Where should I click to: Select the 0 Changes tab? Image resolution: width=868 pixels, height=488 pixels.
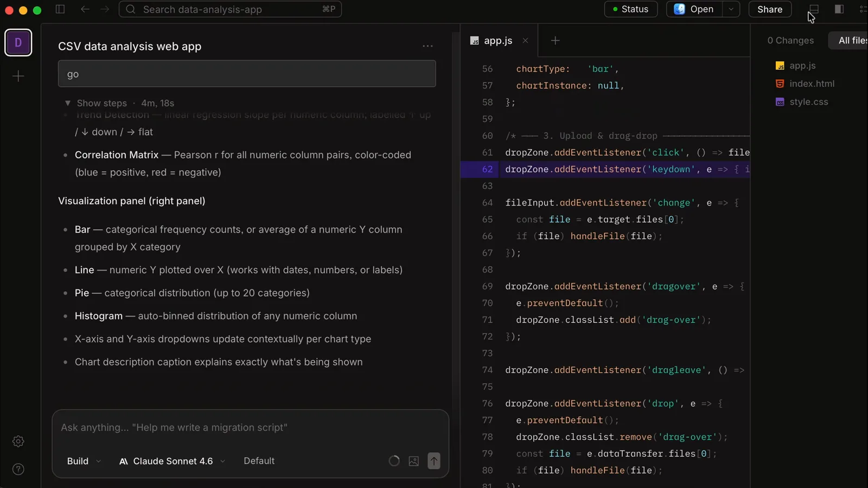click(x=790, y=41)
